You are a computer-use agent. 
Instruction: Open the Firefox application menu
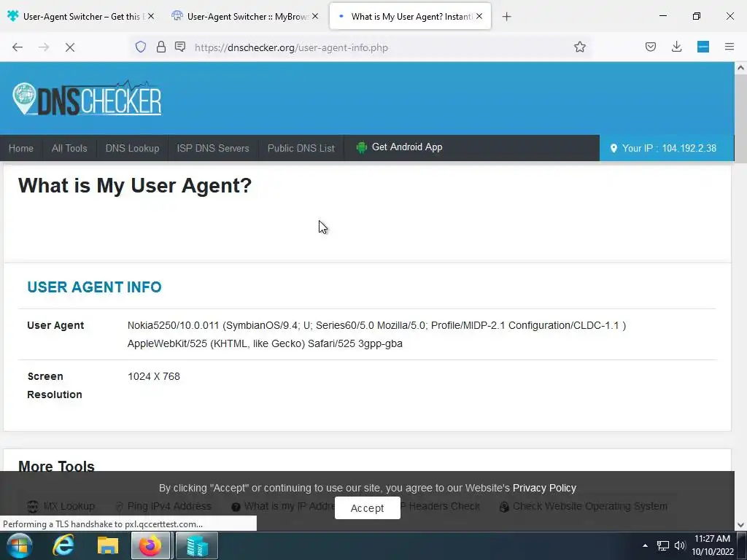point(729,47)
